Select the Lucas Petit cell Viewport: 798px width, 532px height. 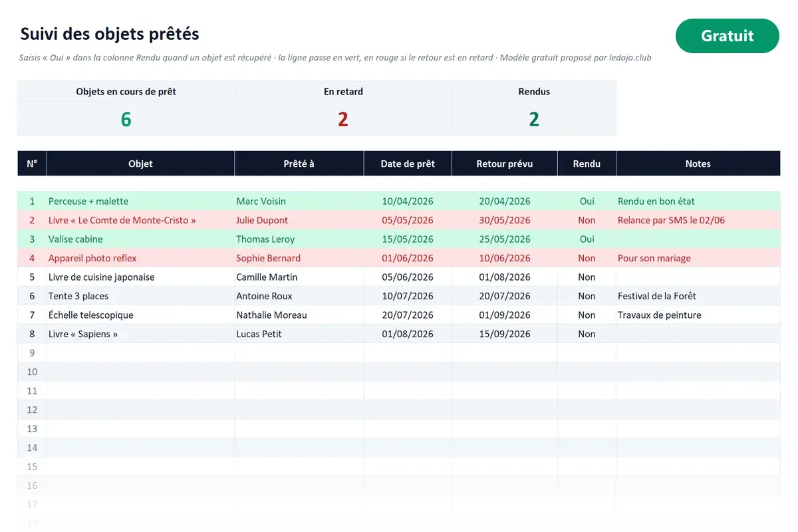(299, 334)
